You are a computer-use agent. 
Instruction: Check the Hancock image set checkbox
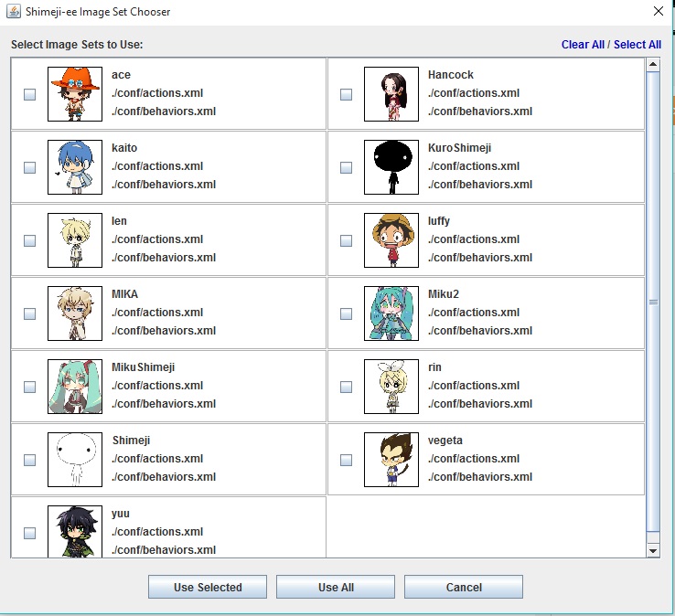[346, 94]
